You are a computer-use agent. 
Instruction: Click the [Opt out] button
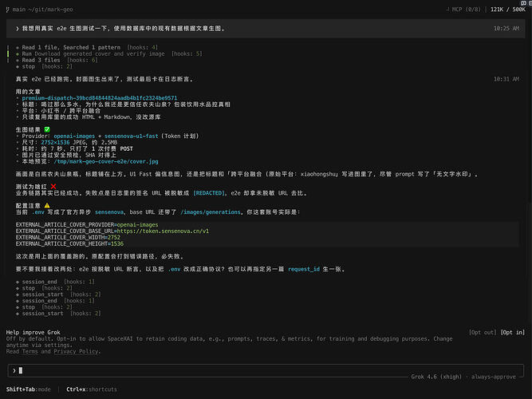point(483,332)
